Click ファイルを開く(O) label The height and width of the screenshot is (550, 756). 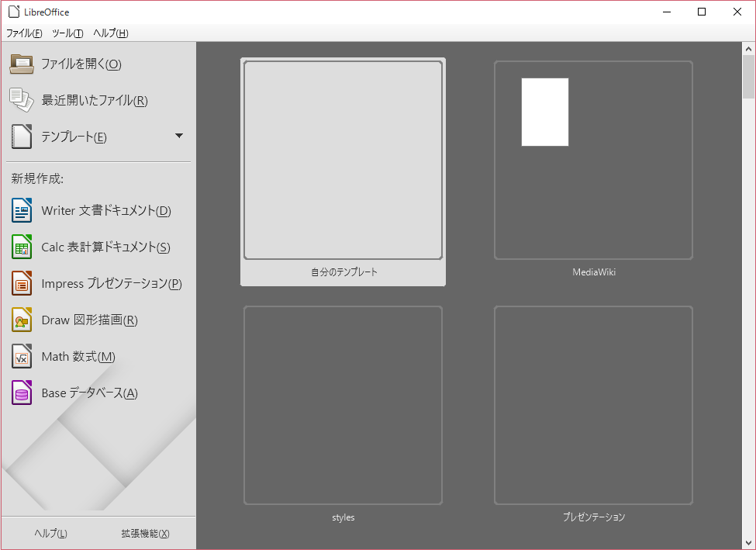[x=81, y=64]
